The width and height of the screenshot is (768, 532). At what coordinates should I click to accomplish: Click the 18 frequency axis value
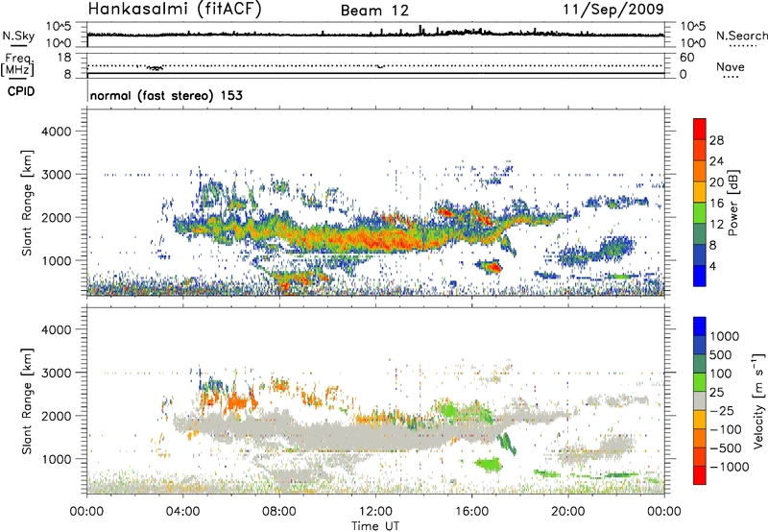click(x=64, y=58)
